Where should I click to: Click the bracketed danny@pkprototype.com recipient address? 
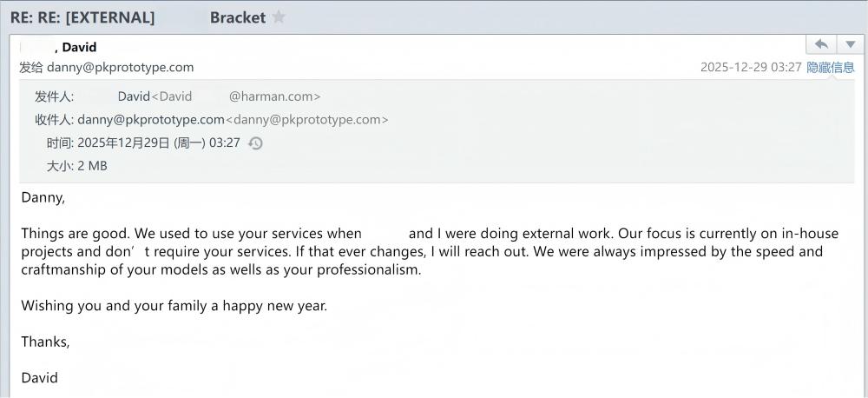tap(307, 120)
